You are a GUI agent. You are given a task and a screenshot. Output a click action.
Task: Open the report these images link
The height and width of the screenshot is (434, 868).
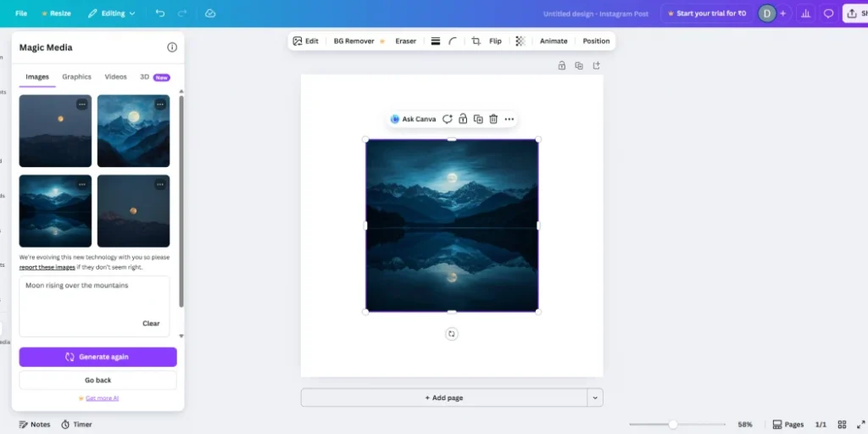[x=47, y=267]
